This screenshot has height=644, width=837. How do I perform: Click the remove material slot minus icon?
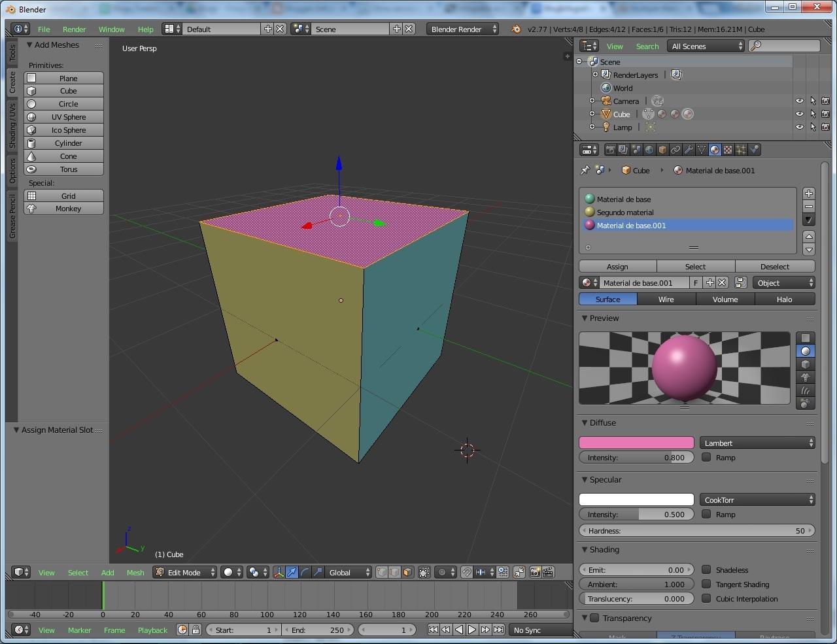coord(809,207)
